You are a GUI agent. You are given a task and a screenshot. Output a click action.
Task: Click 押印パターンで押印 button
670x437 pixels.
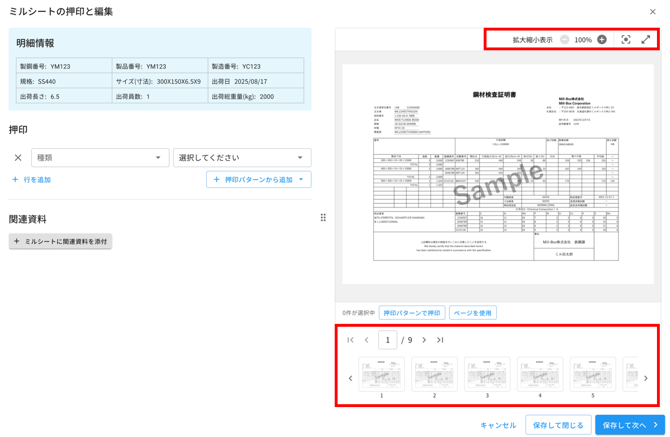412,313
